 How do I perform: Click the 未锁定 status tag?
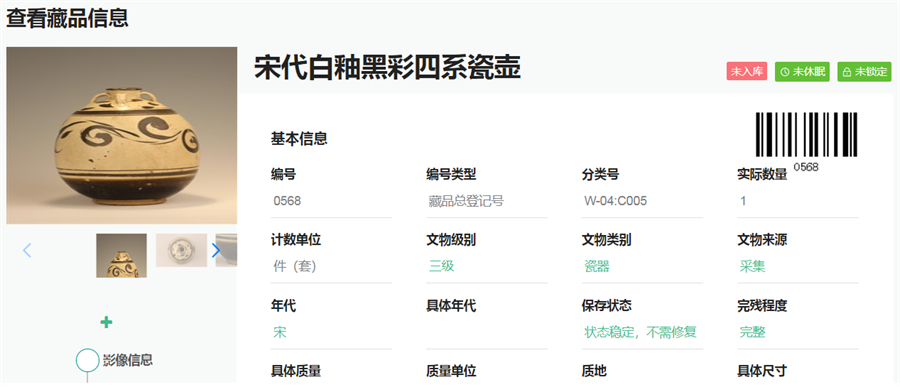(x=864, y=72)
